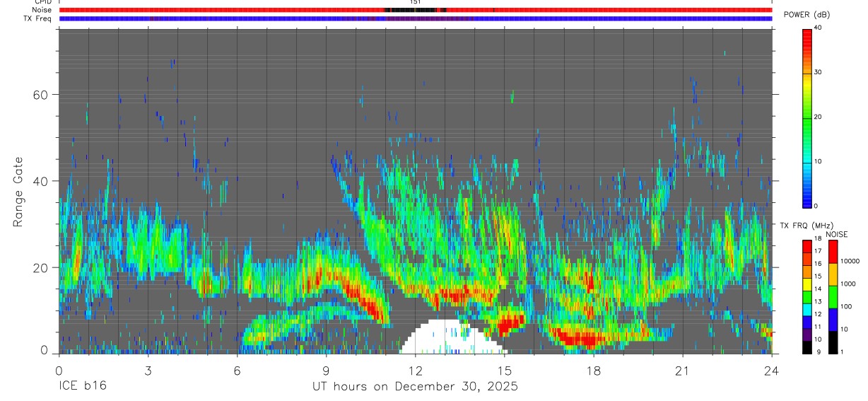
Task: Click the 24 tick on UT hours axis
Action: click(x=771, y=370)
